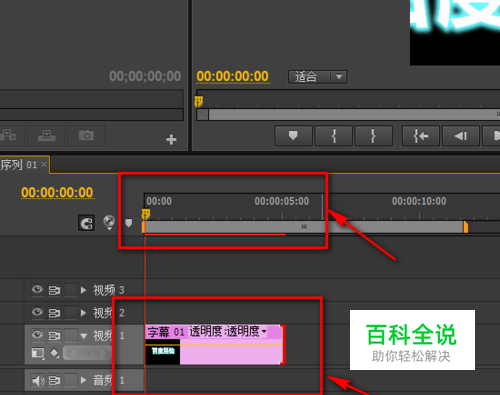Click the 视频 1 show keyframes icon
Viewport: 500px width, 395px height.
tap(54, 353)
